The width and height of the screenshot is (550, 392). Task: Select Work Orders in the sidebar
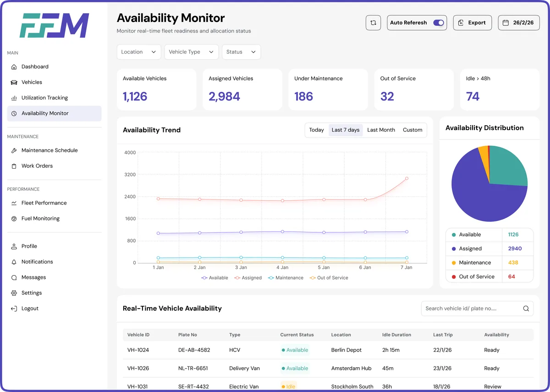click(x=38, y=166)
